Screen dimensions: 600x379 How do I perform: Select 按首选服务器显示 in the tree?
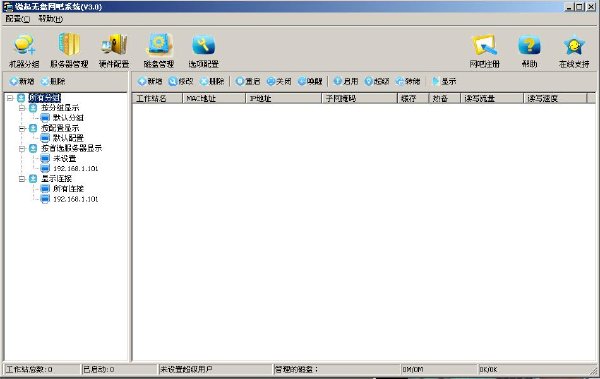click(72, 149)
